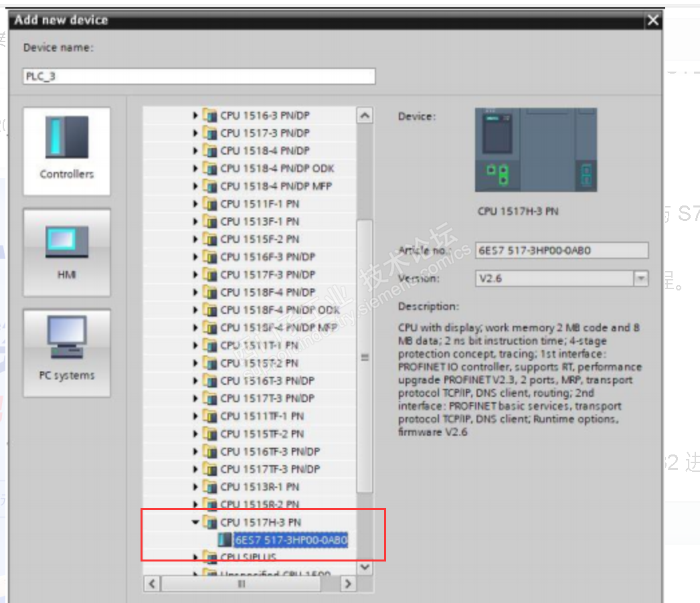Click CPU 1515F-2 PN folder icon
This screenshot has height=603, width=700.
coord(210,239)
